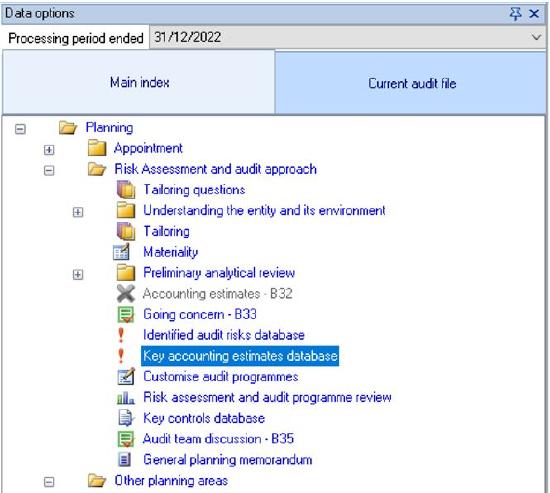Click the Data options panel title
This screenshot has height=493, width=550.
click(x=40, y=13)
